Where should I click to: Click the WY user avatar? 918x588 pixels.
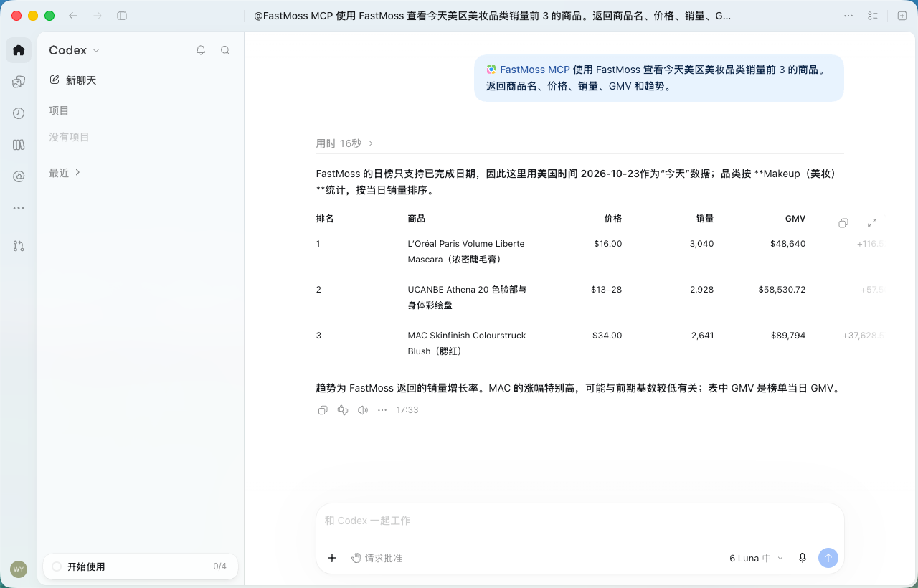click(19, 569)
